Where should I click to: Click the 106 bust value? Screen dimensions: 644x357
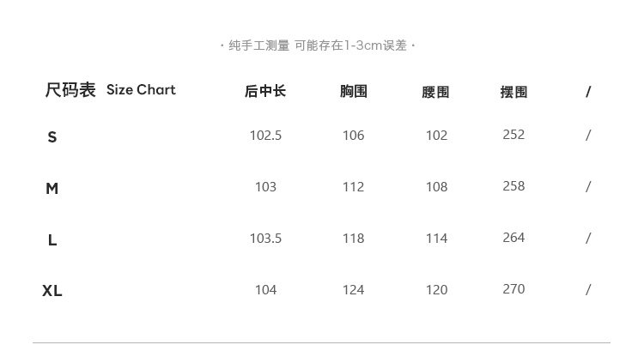[353, 136]
